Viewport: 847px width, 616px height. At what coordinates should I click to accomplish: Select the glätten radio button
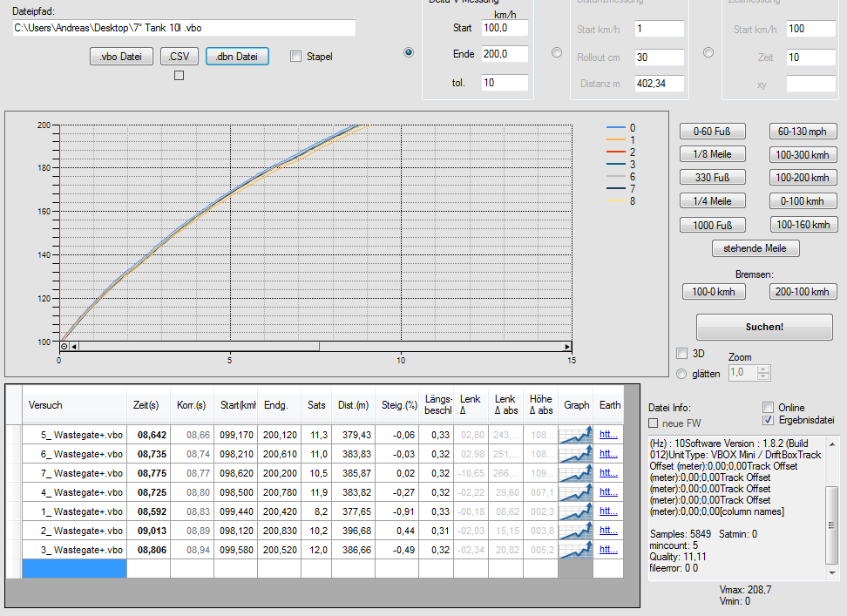coord(682,374)
